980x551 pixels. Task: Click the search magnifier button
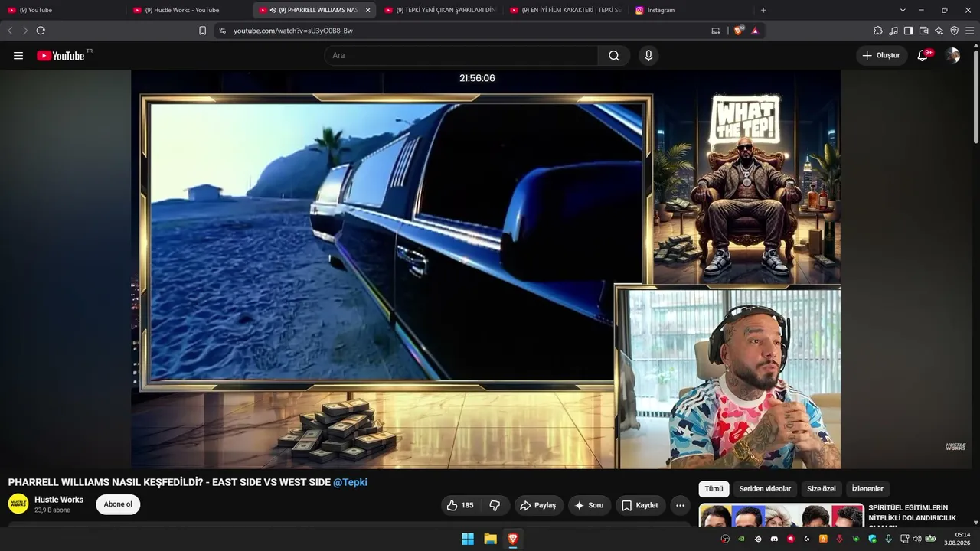tap(614, 56)
